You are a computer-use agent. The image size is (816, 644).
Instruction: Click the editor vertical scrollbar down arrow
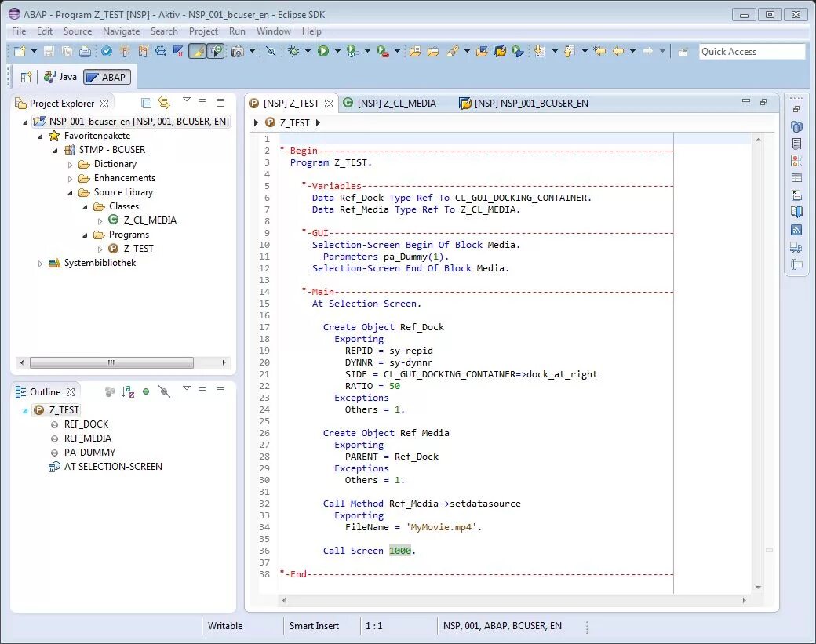758,588
